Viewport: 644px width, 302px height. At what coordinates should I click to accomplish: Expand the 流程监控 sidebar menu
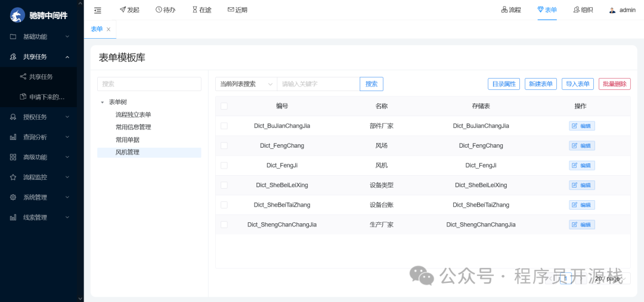[39, 178]
